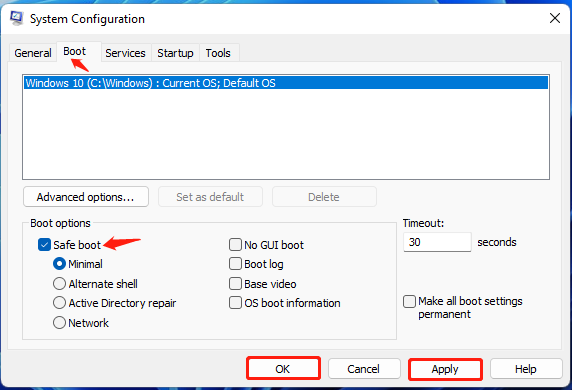Enable the Base video option
The height and width of the screenshot is (390, 572).
[235, 283]
